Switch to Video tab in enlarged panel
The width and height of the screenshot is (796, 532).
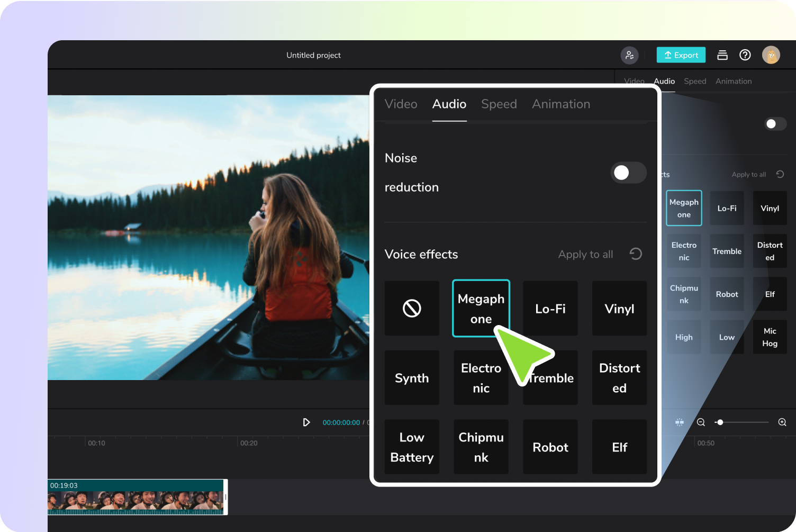(x=401, y=104)
